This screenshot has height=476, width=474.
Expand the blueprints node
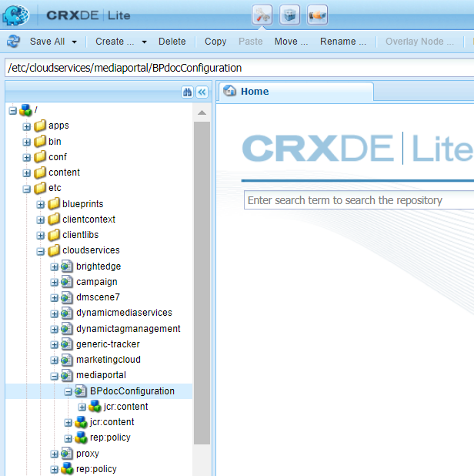[40, 205]
